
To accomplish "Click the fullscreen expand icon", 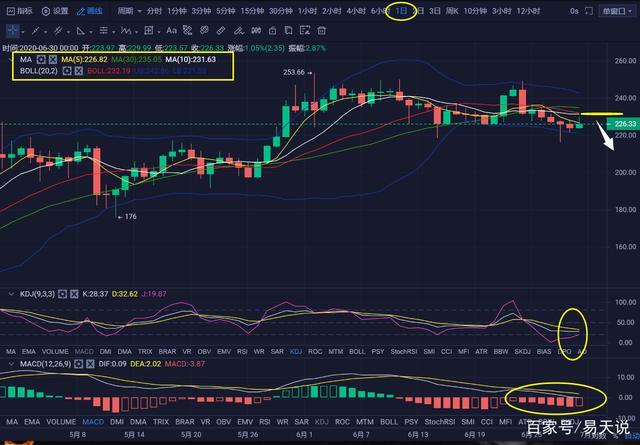I will (x=589, y=11).
